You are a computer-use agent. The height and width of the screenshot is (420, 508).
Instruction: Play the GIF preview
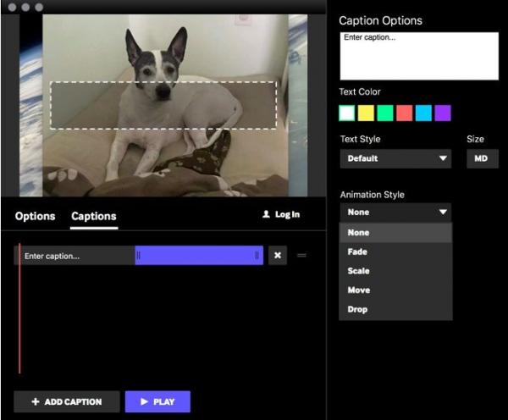(x=157, y=401)
